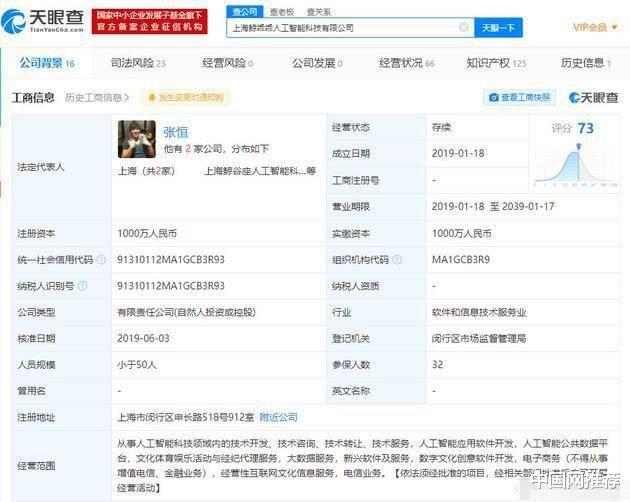
Task: Clear the search box with the x icon
Action: pos(464,27)
